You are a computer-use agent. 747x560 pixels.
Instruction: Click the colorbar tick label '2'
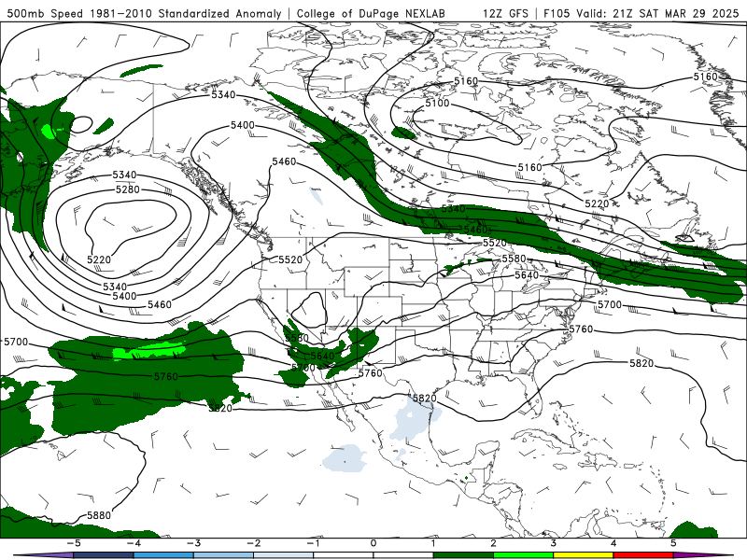click(x=494, y=543)
